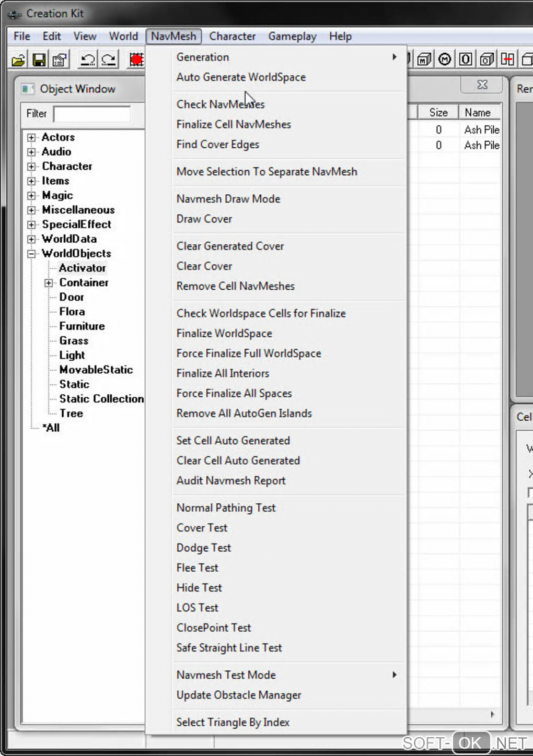Expand the Container tree node
This screenshot has width=533, height=756.
[49, 283]
